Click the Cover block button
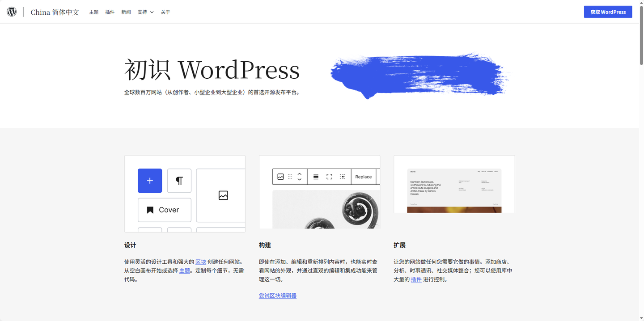This screenshot has height=321, width=644. click(x=164, y=210)
